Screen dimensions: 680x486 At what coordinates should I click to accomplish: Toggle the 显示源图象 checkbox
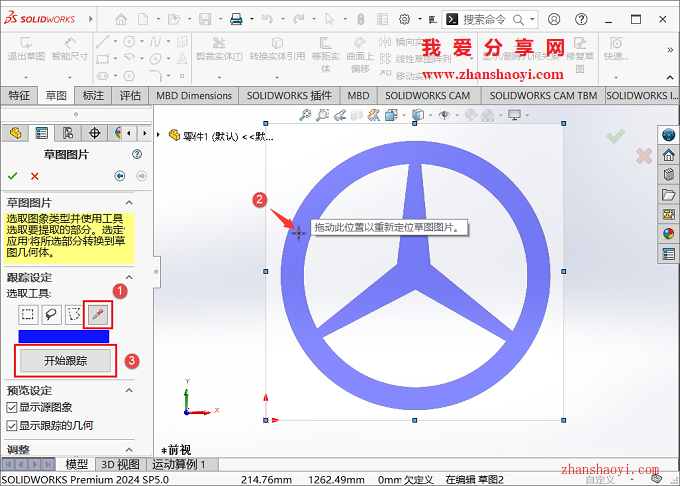[x=12, y=408]
